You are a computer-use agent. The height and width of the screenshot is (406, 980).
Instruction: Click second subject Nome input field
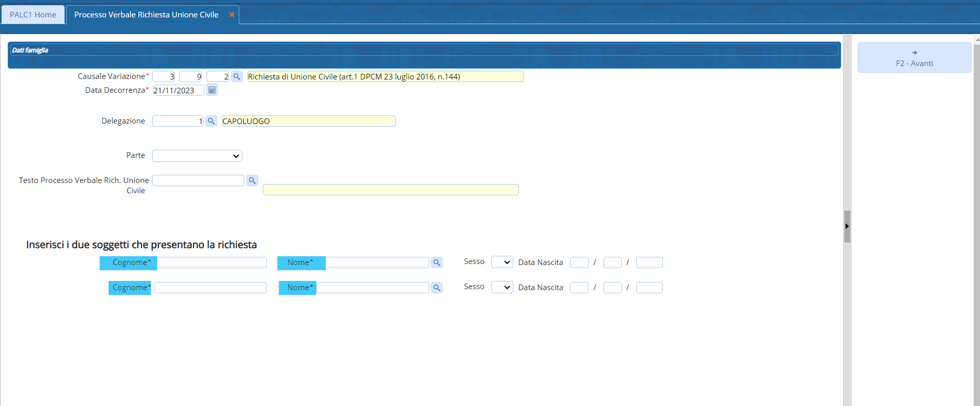pyautogui.click(x=373, y=288)
